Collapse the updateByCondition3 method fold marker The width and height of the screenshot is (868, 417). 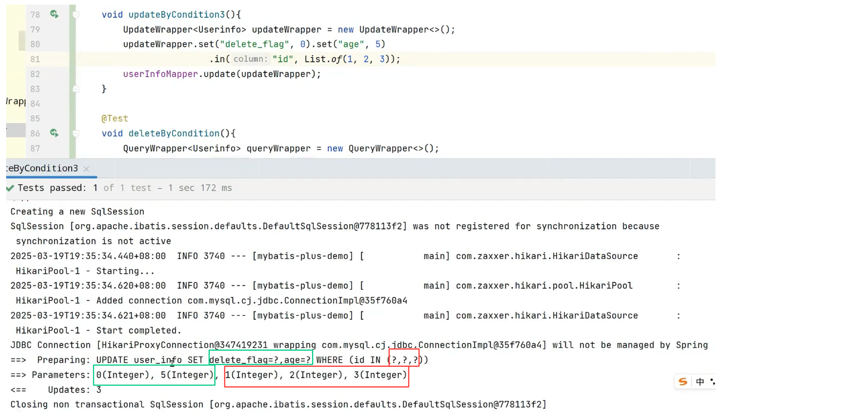(x=76, y=15)
